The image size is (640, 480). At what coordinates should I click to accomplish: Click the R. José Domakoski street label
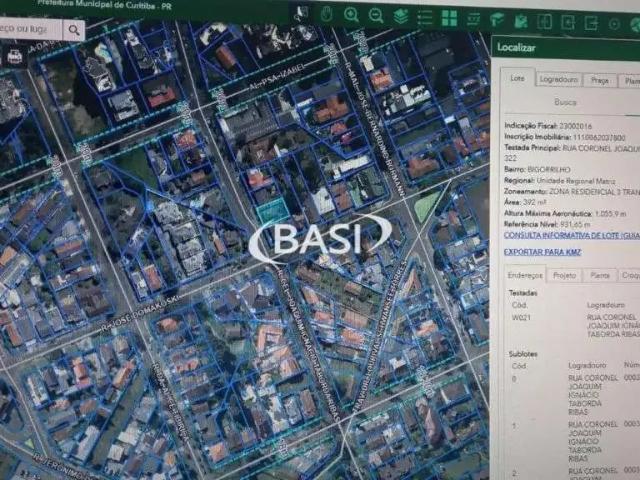click(x=141, y=313)
